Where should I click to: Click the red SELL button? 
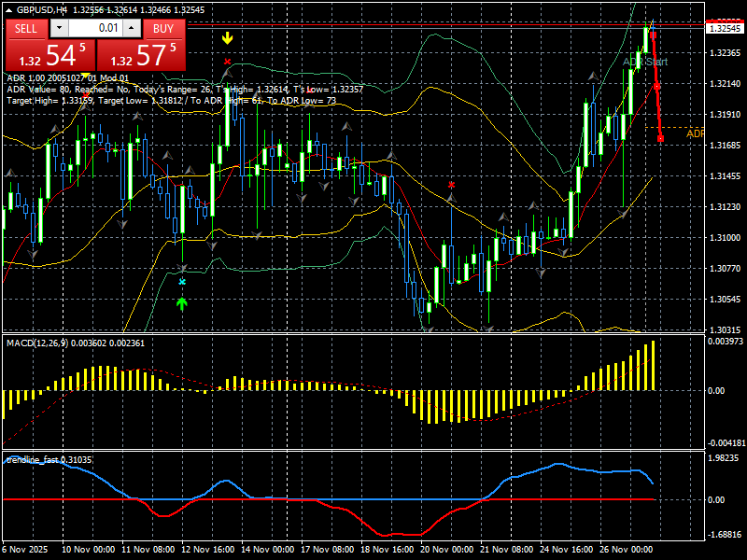[x=26, y=29]
